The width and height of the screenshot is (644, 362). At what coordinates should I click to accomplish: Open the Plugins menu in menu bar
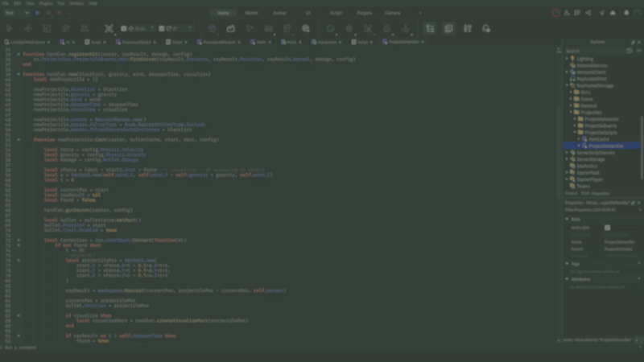[46, 3]
